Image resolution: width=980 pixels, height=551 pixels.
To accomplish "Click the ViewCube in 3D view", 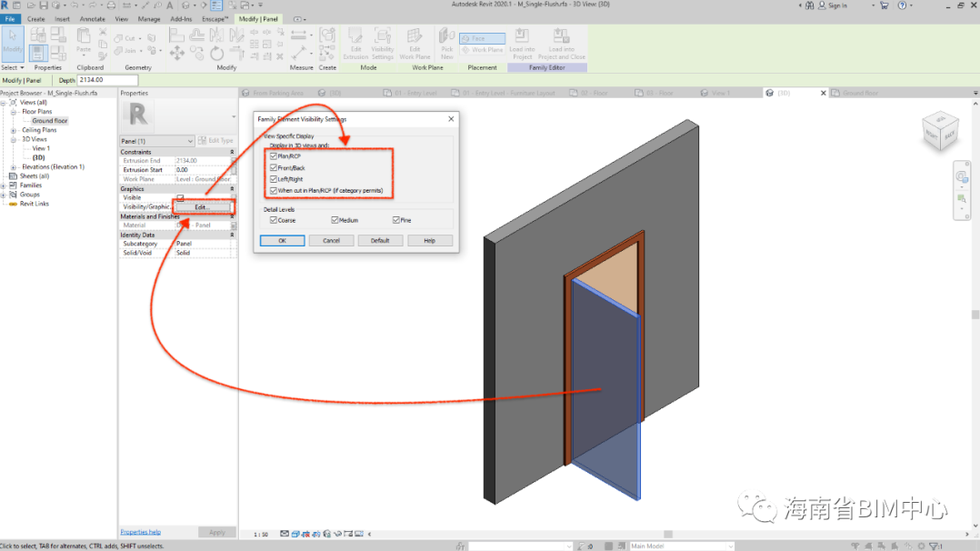I will 938,131.
